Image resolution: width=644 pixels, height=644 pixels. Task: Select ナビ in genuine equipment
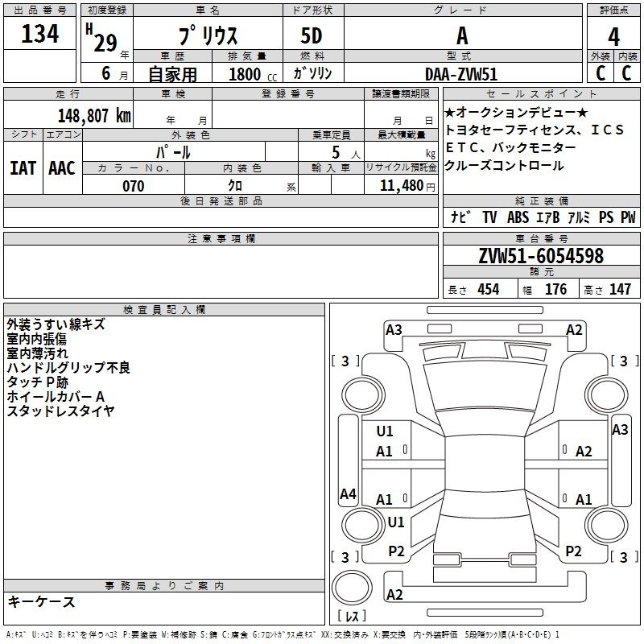tap(460, 217)
